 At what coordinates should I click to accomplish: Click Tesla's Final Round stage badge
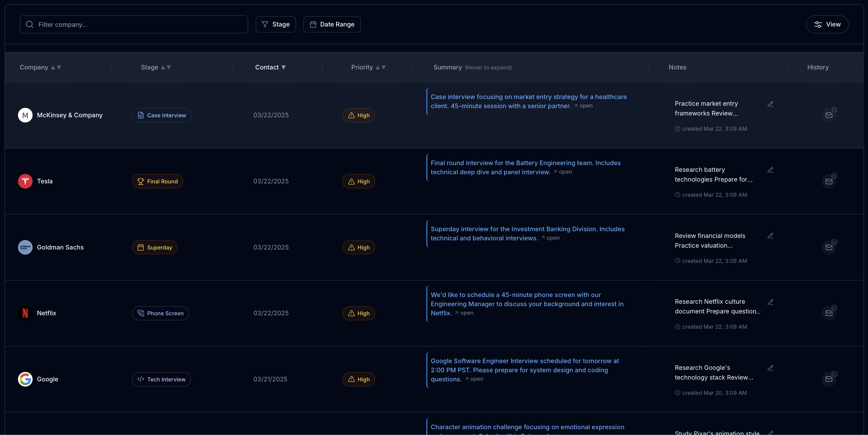(x=157, y=181)
